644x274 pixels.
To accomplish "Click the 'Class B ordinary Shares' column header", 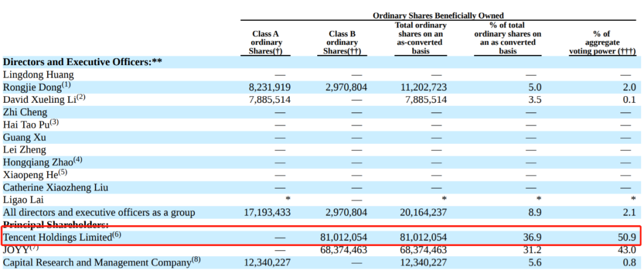I will point(342,42).
